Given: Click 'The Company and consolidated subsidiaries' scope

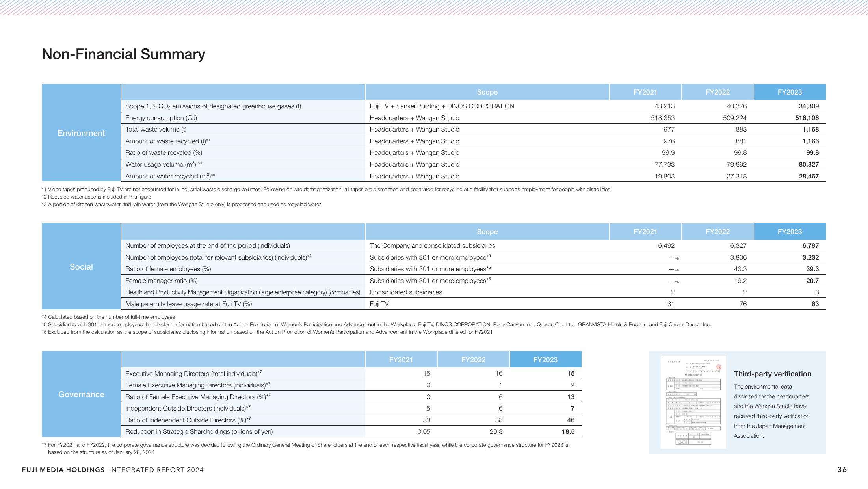Looking at the screenshot, I should 432,245.
